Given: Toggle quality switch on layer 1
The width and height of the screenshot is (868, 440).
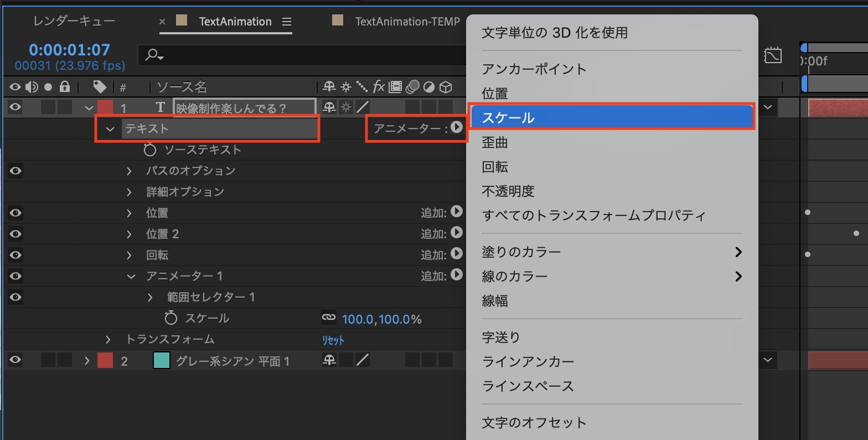Looking at the screenshot, I should pos(363,107).
